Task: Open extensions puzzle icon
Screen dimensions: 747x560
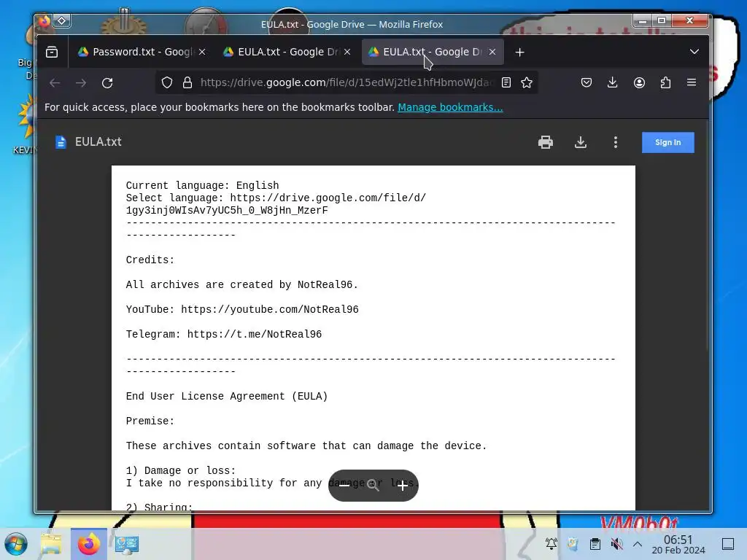Action: [x=665, y=83]
